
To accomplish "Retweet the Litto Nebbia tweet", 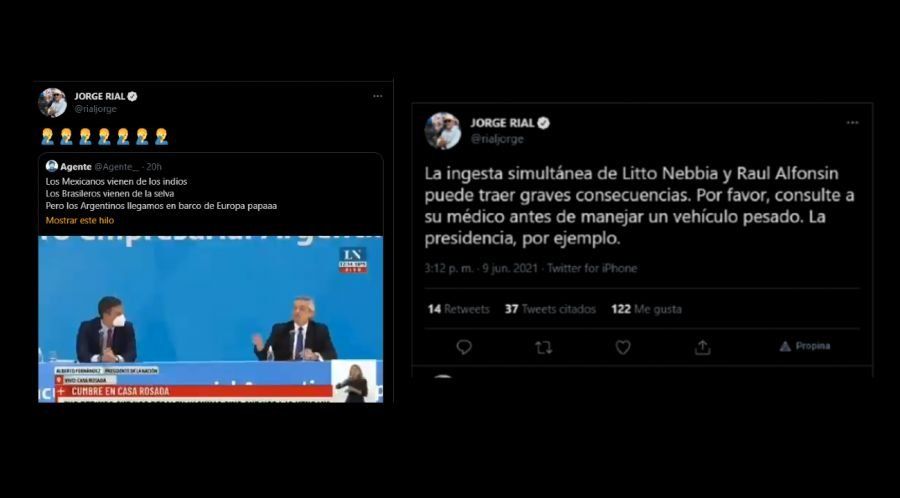I will click(x=543, y=347).
